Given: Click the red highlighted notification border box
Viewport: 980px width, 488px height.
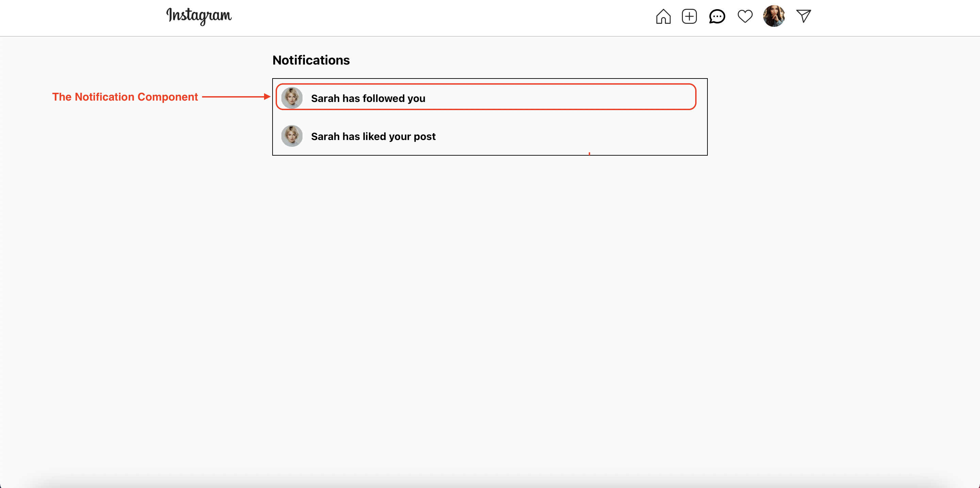Looking at the screenshot, I should pyautogui.click(x=486, y=97).
